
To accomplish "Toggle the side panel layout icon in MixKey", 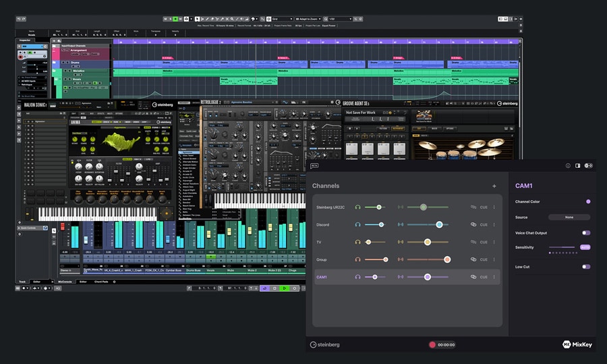I will coord(578,166).
